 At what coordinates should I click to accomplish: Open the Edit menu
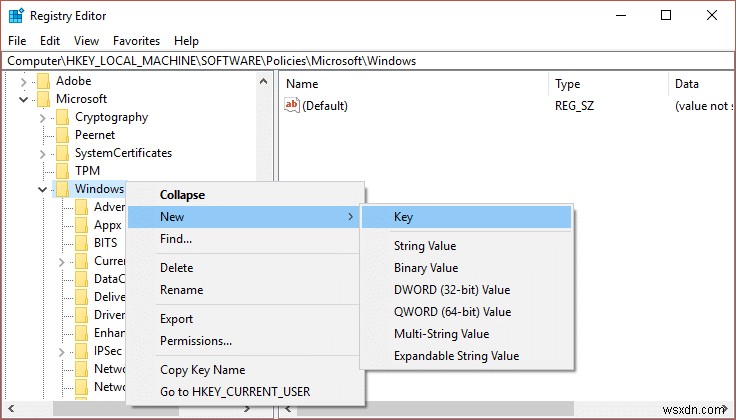(50, 41)
